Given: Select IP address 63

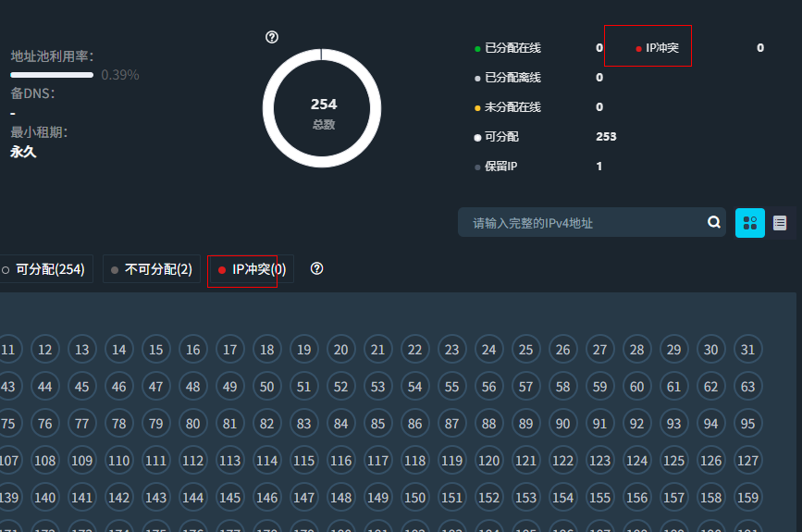Looking at the screenshot, I should 747,387.
